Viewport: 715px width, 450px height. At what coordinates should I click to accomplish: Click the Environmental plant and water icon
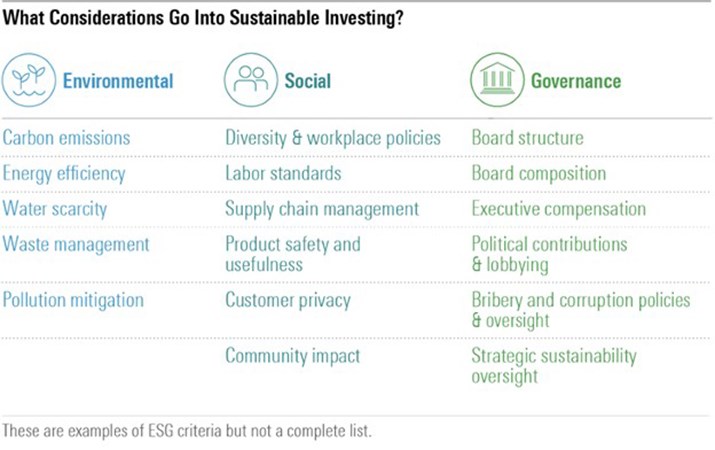tap(28, 80)
